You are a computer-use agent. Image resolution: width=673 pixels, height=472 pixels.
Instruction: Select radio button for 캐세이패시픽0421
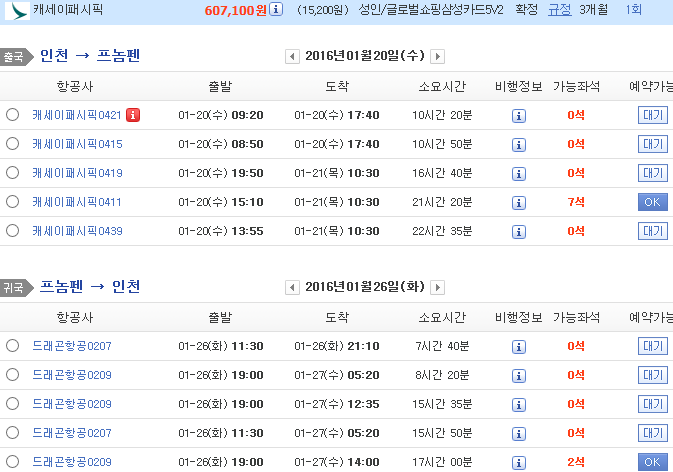[x=12, y=115]
